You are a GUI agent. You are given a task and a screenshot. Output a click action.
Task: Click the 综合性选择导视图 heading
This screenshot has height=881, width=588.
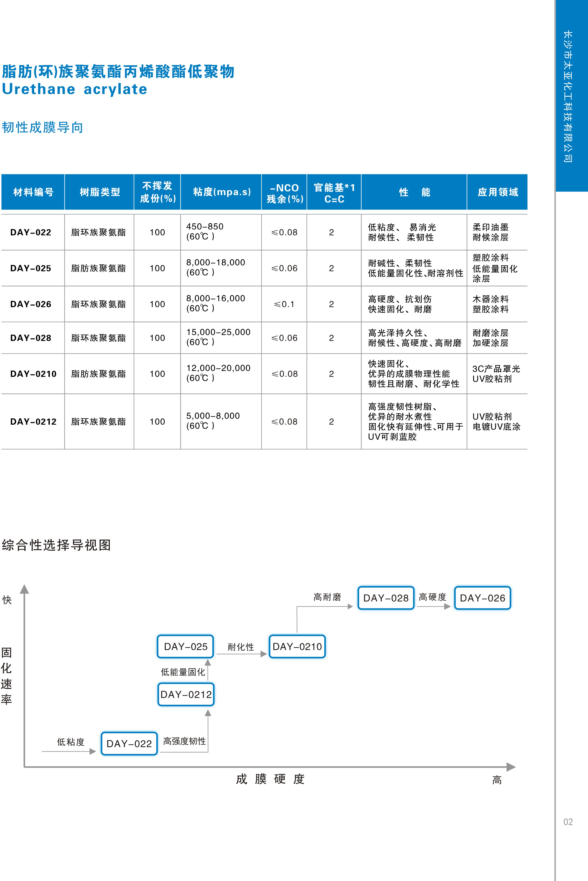(56, 545)
